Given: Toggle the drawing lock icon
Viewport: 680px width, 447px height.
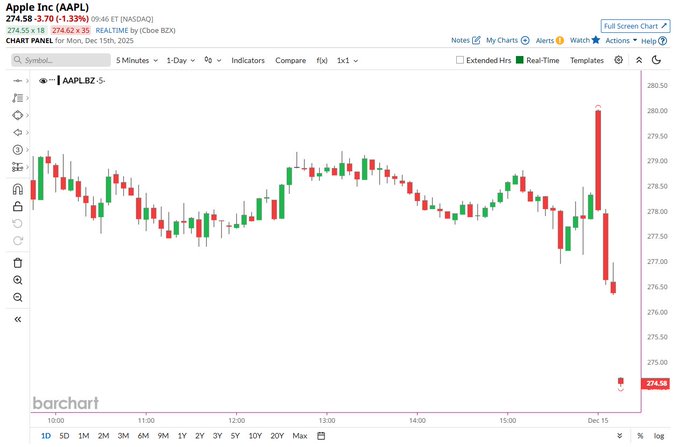Looking at the screenshot, I should tap(18, 206).
